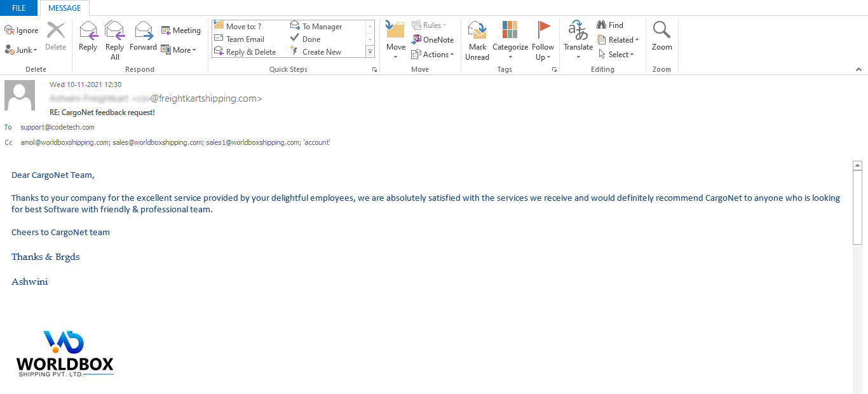Screen dimensions: 868x394
Task: Expand the Quick Steps gallery
Action: tap(370, 52)
